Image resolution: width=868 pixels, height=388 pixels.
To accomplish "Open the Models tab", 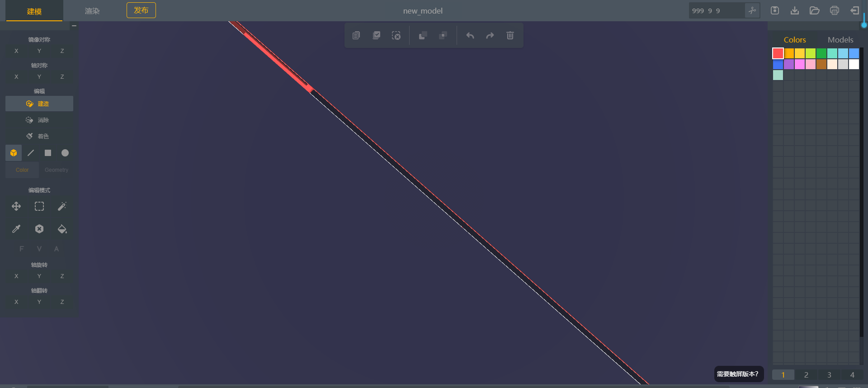I will 840,40.
